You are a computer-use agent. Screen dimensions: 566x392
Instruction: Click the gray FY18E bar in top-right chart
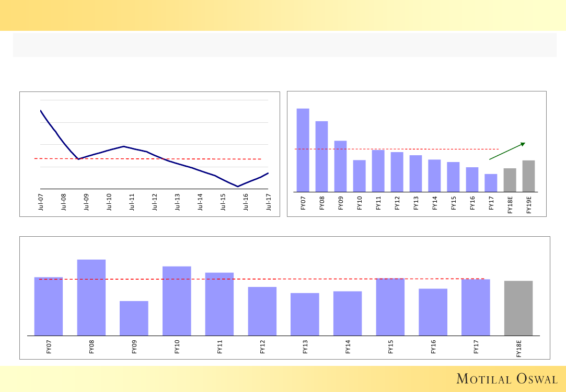[x=510, y=180]
